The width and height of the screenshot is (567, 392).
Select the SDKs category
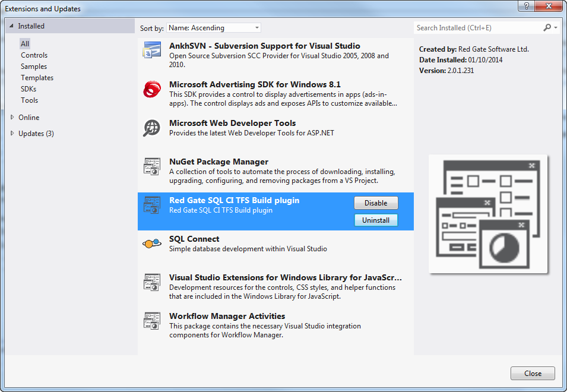tap(28, 89)
